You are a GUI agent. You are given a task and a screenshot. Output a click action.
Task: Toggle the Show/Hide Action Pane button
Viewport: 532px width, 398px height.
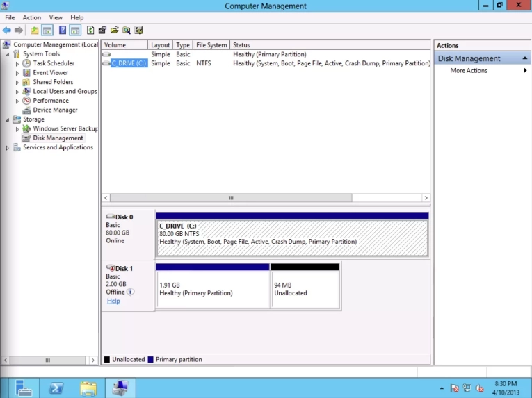point(75,31)
